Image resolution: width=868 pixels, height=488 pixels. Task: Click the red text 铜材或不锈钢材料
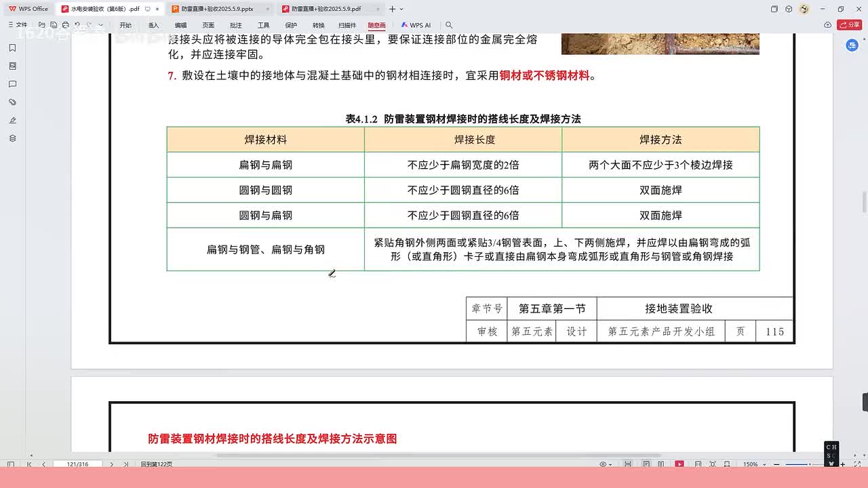point(545,76)
